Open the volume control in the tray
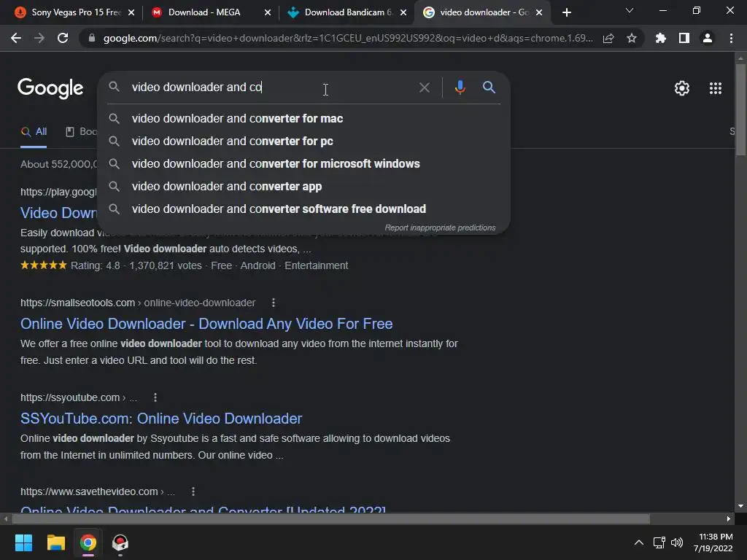The width and height of the screenshot is (747, 560). click(x=676, y=542)
